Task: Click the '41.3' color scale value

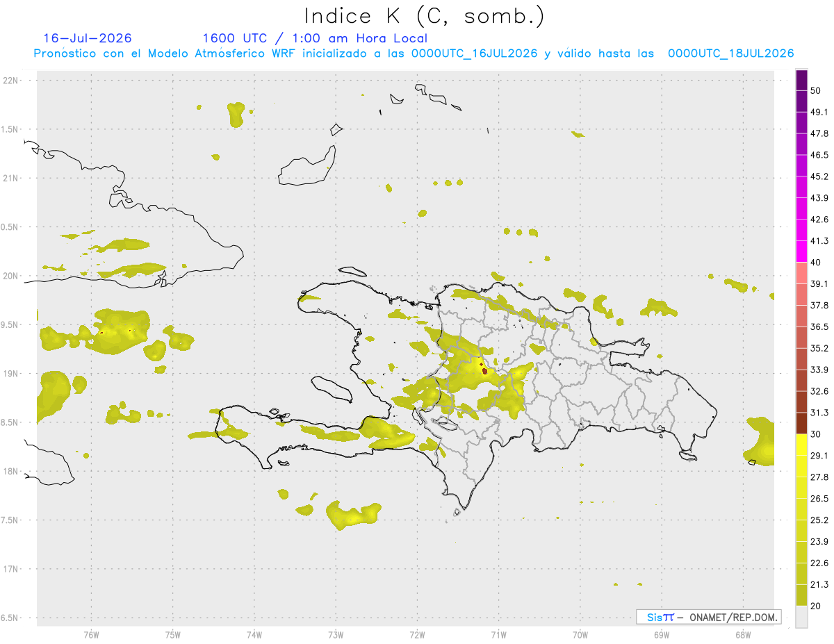Action: 819,241
